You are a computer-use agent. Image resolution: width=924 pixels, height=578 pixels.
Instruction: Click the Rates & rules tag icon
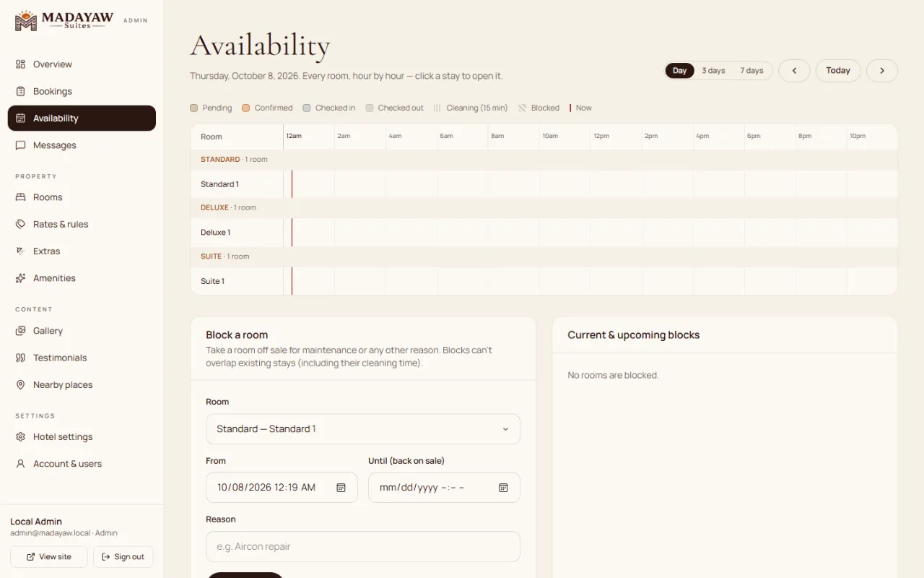click(x=21, y=224)
